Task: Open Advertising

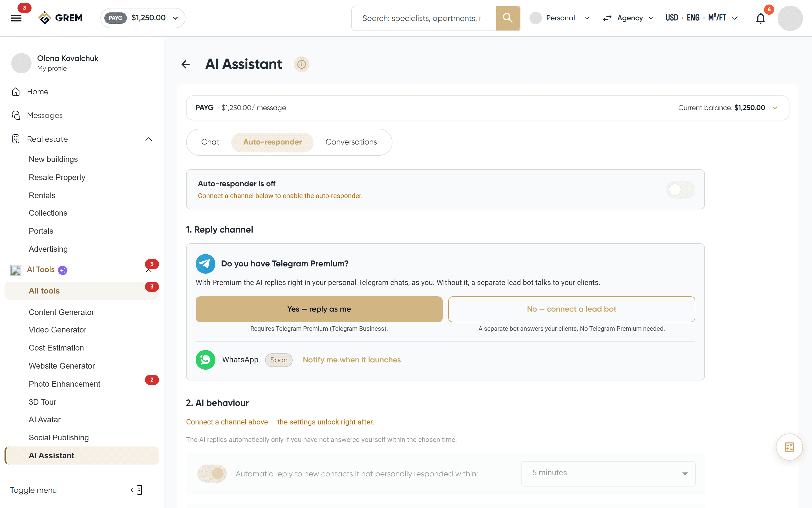Action: pyautogui.click(x=48, y=249)
